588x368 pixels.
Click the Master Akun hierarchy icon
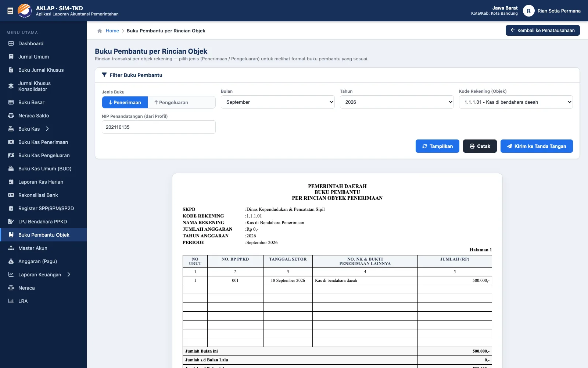(x=11, y=248)
